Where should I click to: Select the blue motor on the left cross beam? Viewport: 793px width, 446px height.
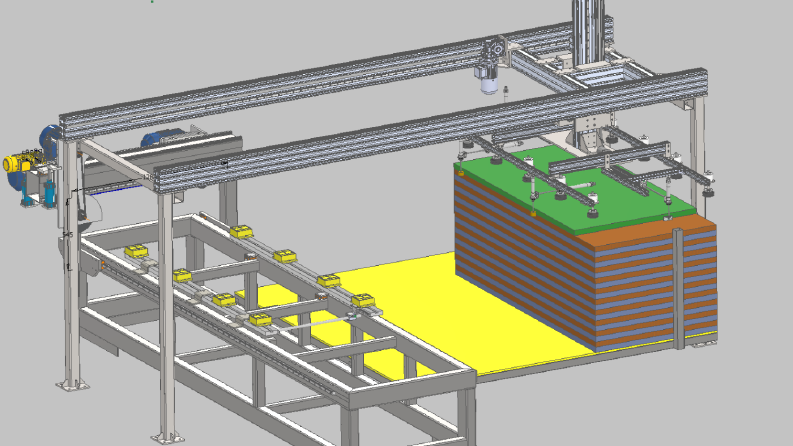(x=161, y=138)
